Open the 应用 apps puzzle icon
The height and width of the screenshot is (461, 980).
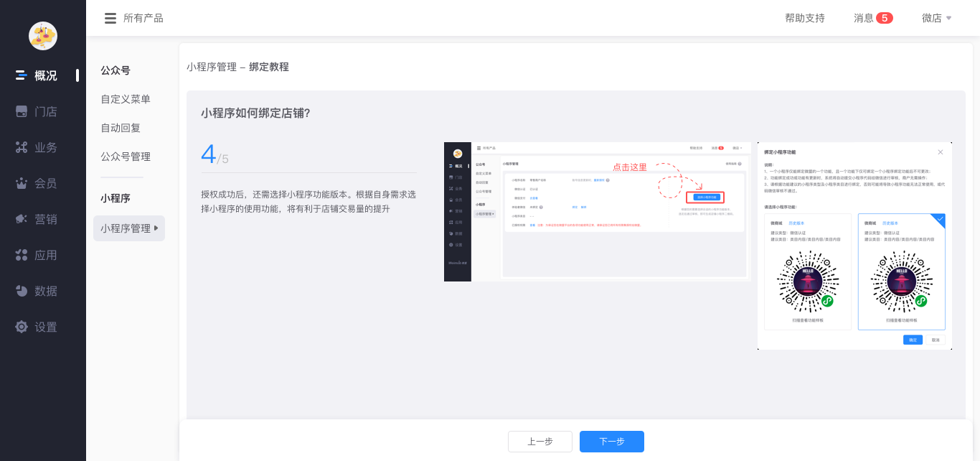(22, 255)
